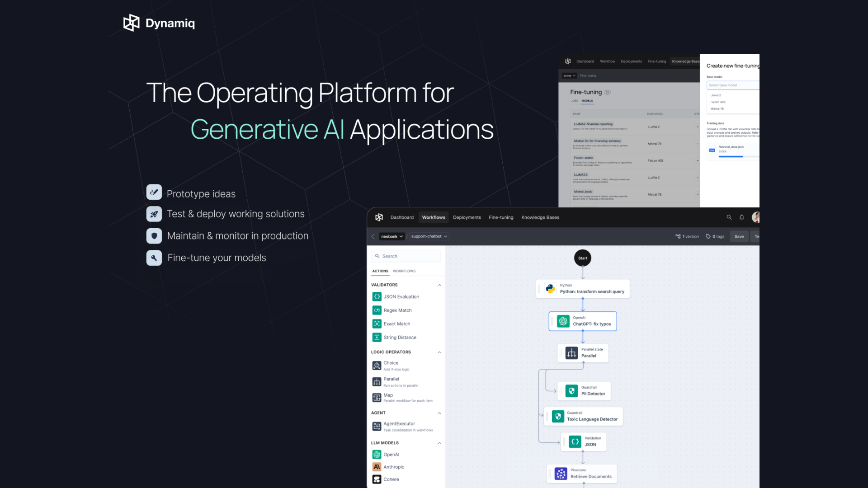Select the String Distance validator icon
Viewport: 868px width, 488px height.
point(377,337)
